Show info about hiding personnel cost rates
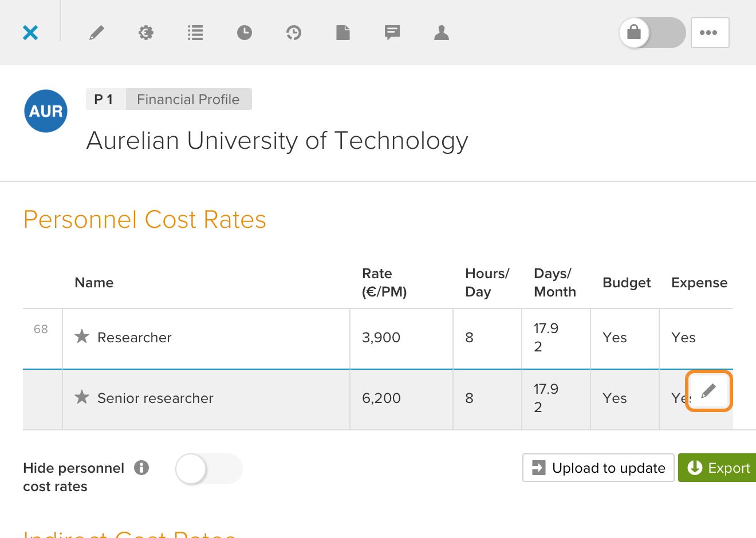 [141, 468]
